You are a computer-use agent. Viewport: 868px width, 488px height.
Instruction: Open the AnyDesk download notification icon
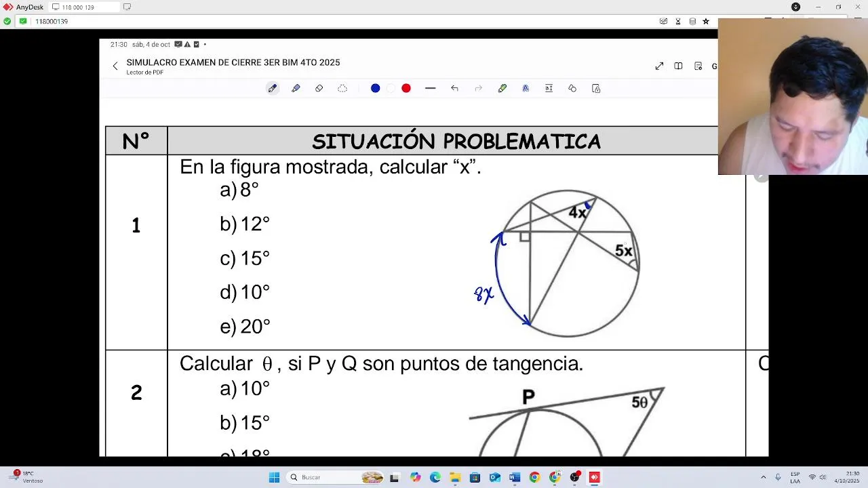coord(795,7)
